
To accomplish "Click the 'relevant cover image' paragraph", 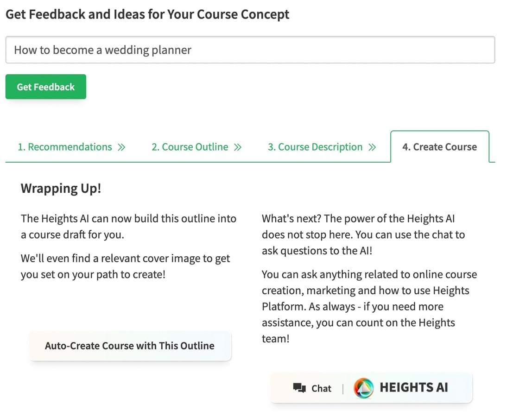I will (x=125, y=266).
